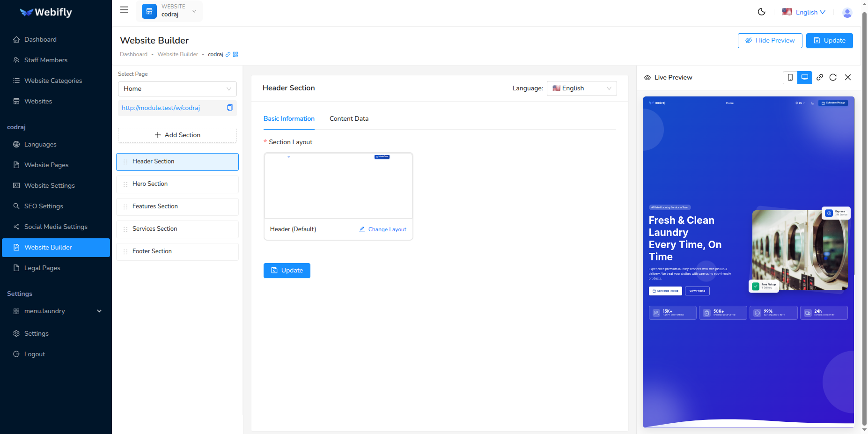Viewport: 868px width, 434px height.
Task: Click the refresh icon in Live Preview
Action: pyautogui.click(x=833, y=77)
